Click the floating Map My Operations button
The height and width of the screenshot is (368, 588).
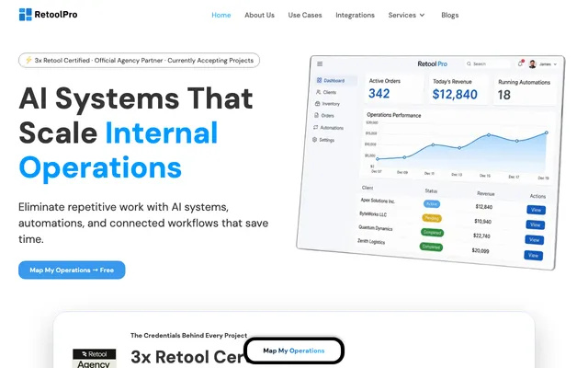tap(294, 351)
